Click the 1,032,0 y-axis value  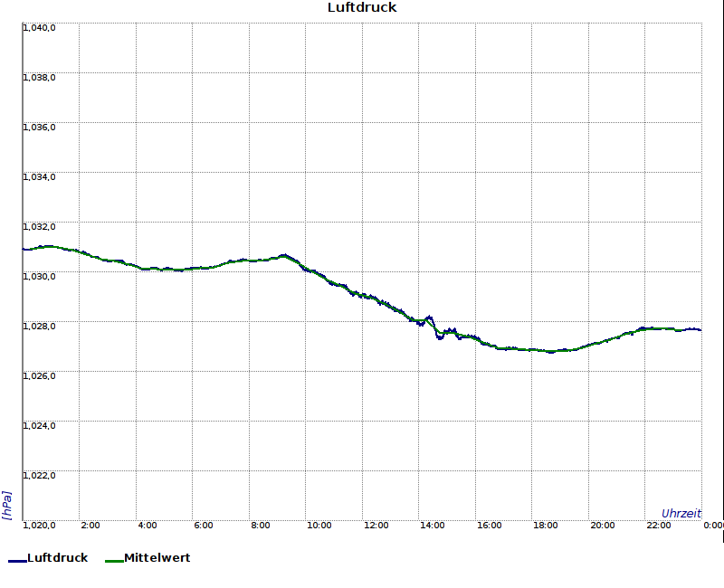coord(39,227)
